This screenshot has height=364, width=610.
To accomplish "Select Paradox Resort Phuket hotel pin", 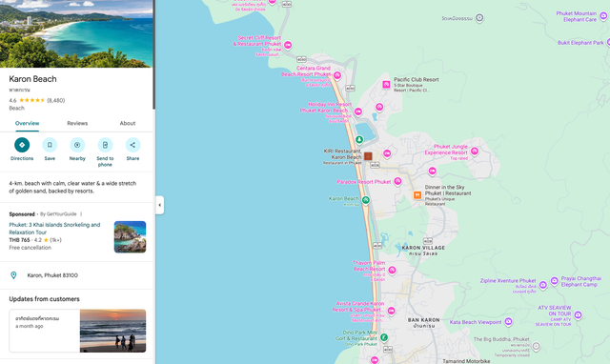I will coord(397,181).
